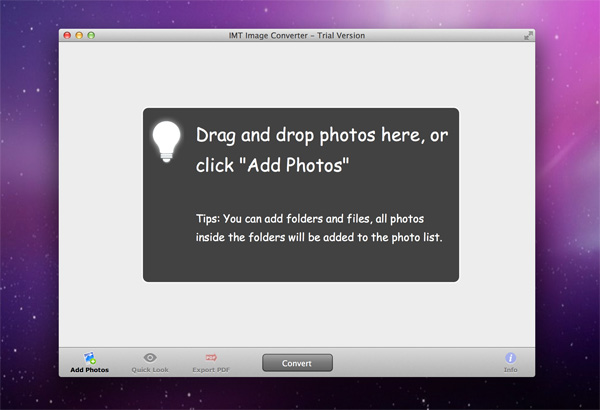Image resolution: width=600 pixels, height=410 pixels.
Task: Click the Add Photos toolbar icon
Action: point(90,358)
